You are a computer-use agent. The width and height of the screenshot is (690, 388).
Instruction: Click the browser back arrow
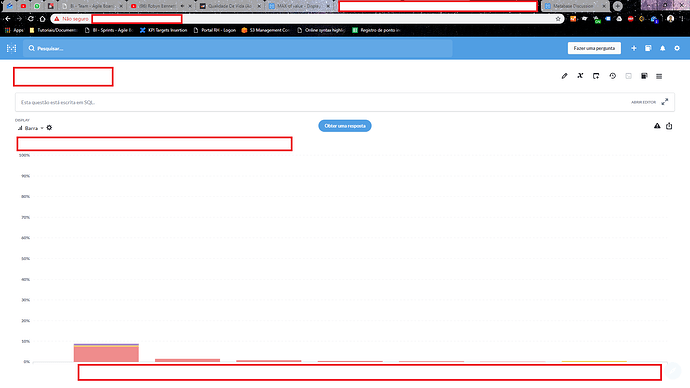tap(7, 19)
